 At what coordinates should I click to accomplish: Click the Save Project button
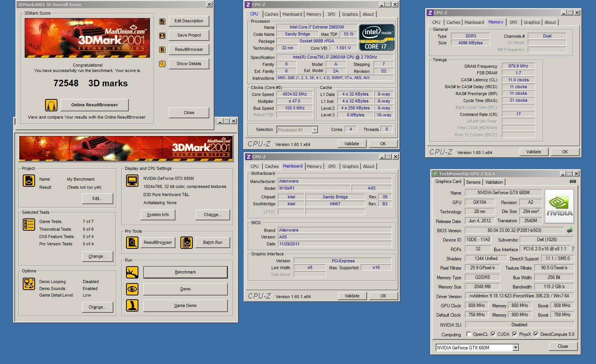[x=189, y=35]
